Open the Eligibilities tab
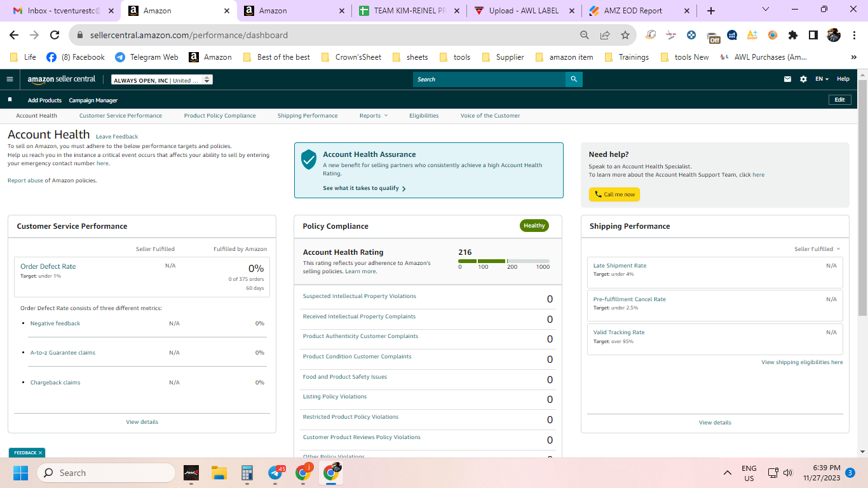Image resolution: width=868 pixels, height=488 pixels. pyautogui.click(x=424, y=116)
